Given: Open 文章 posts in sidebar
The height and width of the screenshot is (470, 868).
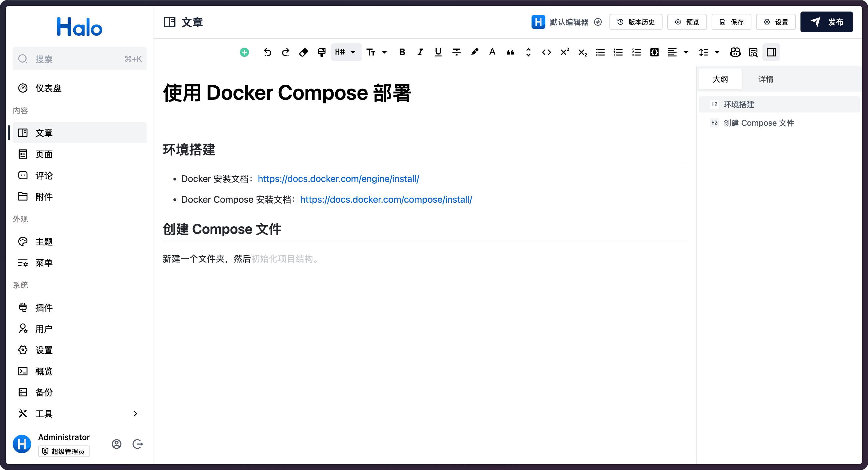Looking at the screenshot, I should [80, 133].
